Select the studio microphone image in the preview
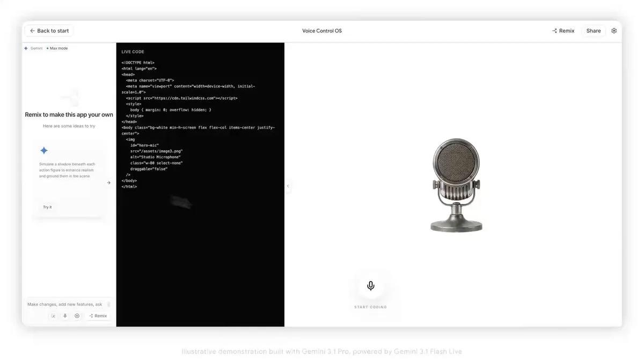The height and width of the screenshot is (362, 644). [x=456, y=185]
